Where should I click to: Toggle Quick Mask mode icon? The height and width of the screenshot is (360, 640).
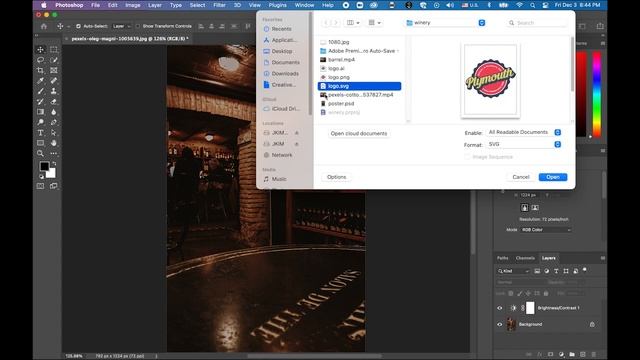click(40, 186)
